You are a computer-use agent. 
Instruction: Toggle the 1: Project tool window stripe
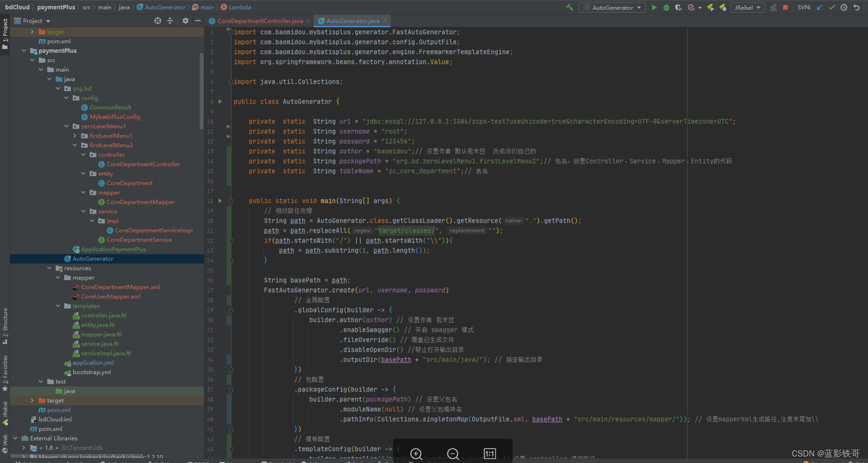pyautogui.click(x=5, y=34)
